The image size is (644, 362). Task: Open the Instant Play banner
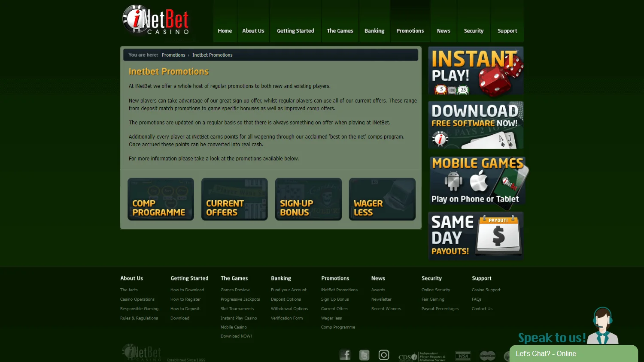476,71
